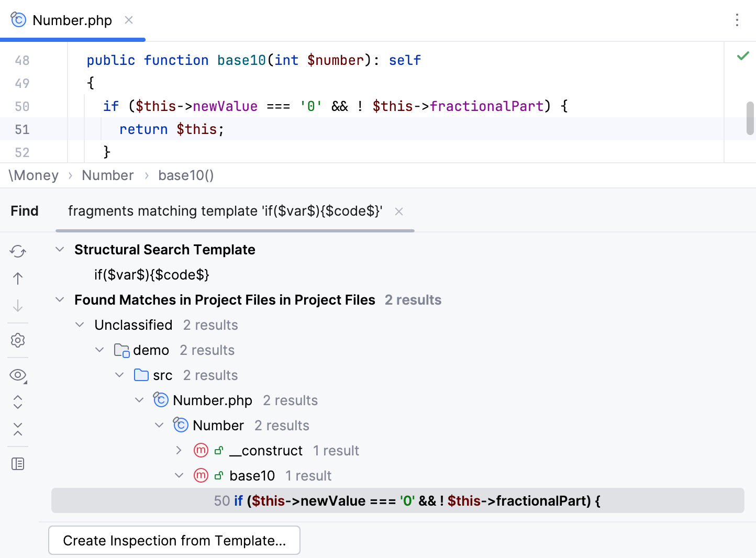Image resolution: width=756 pixels, height=558 pixels.
Task: Expand the __construct result node
Action: coord(179,450)
